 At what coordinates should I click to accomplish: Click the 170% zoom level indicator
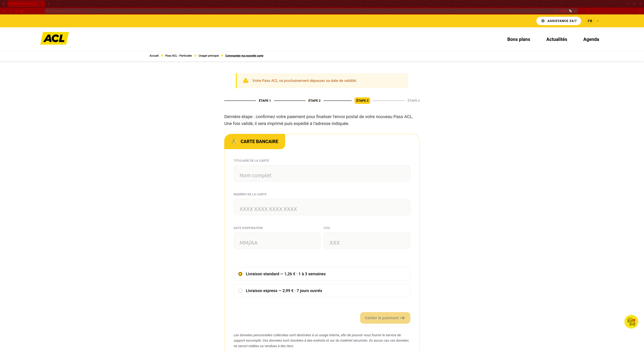563,11
